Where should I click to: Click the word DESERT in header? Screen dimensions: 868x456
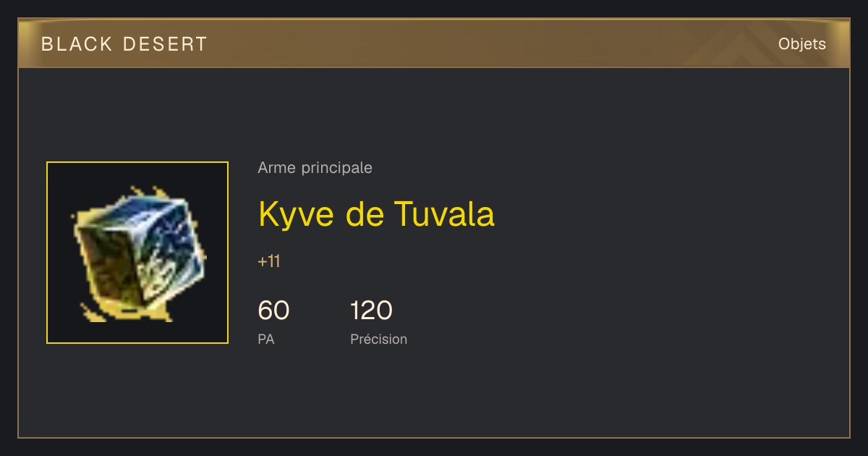(x=165, y=44)
